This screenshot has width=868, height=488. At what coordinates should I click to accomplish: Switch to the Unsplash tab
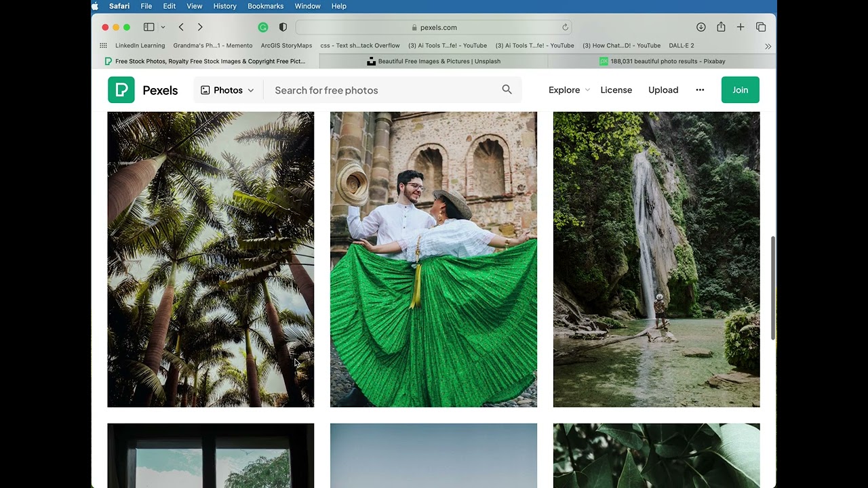pyautogui.click(x=433, y=61)
